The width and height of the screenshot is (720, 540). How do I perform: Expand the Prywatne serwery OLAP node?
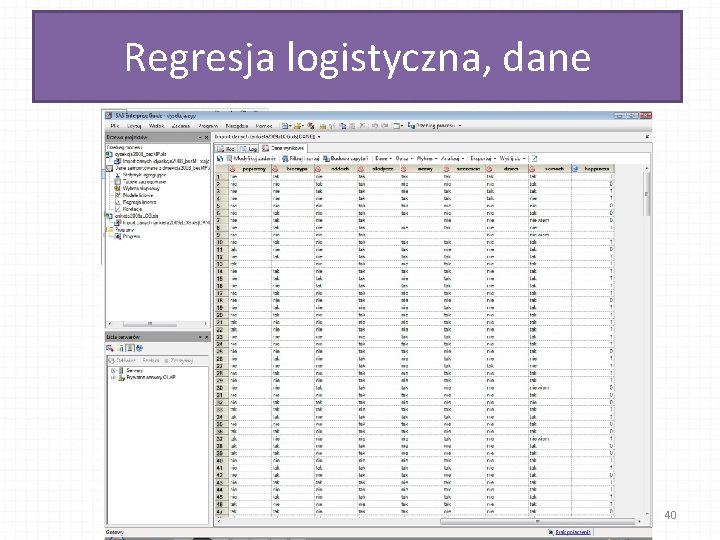coord(112,377)
